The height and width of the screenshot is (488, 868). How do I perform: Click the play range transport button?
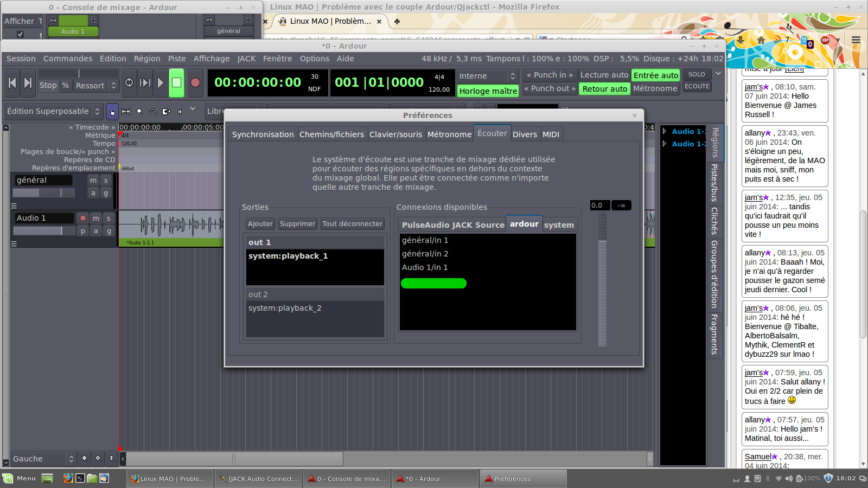pos(145,82)
